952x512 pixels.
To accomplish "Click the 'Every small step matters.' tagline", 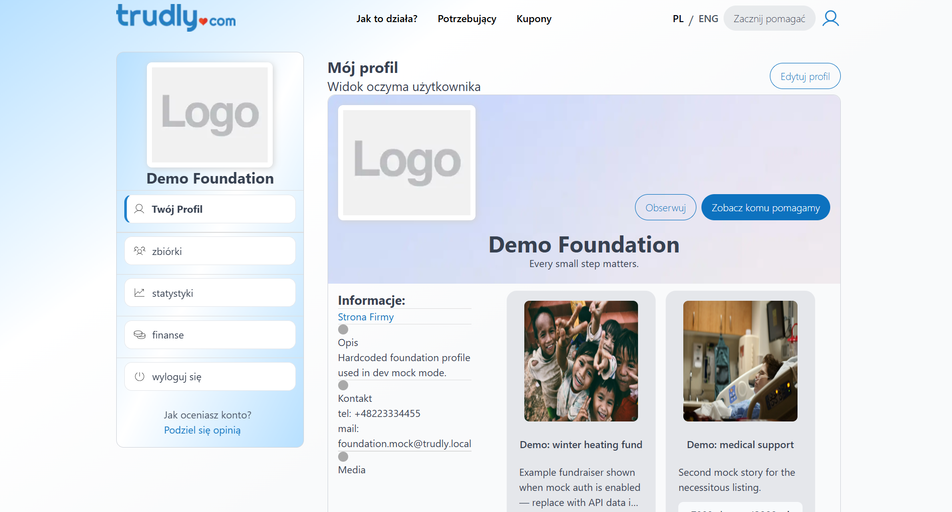I will 584,264.
